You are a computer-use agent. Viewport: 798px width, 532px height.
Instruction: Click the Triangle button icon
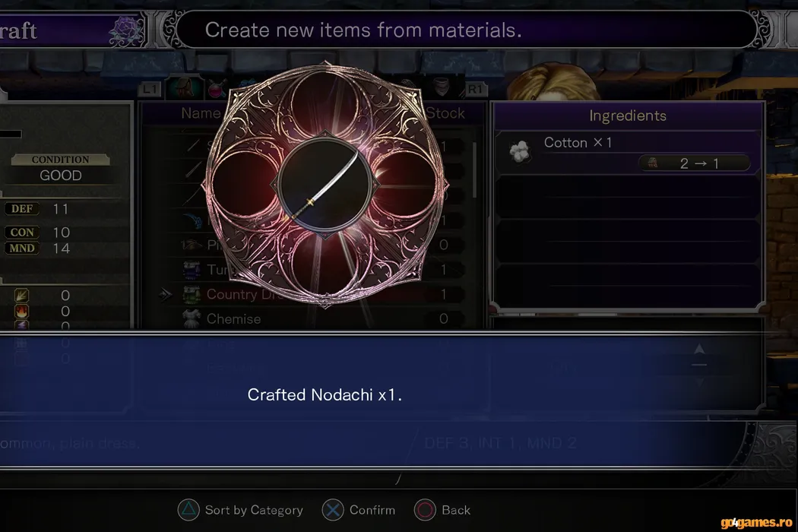pyautogui.click(x=188, y=510)
